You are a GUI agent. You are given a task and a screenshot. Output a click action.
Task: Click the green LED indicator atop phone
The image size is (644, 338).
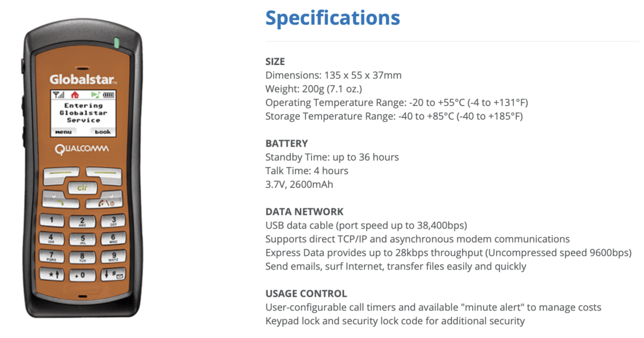pos(116,43)
